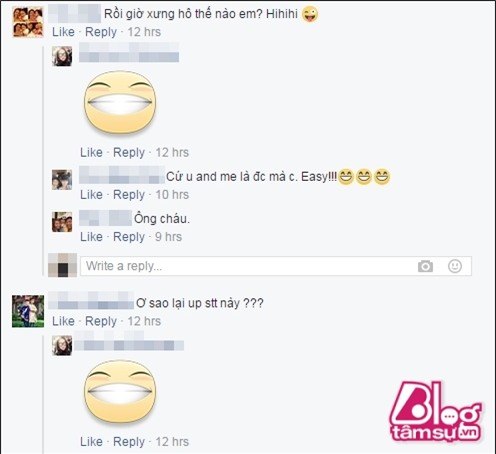Like the first grinning sticker reply

point(91,153)
